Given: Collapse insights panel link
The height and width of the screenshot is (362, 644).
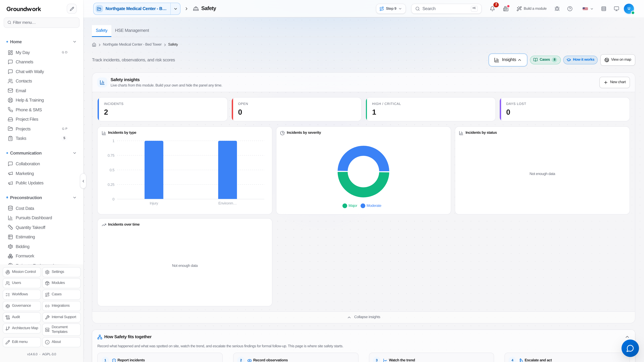Looking at the screenshot, I should [x=364, y=317].
